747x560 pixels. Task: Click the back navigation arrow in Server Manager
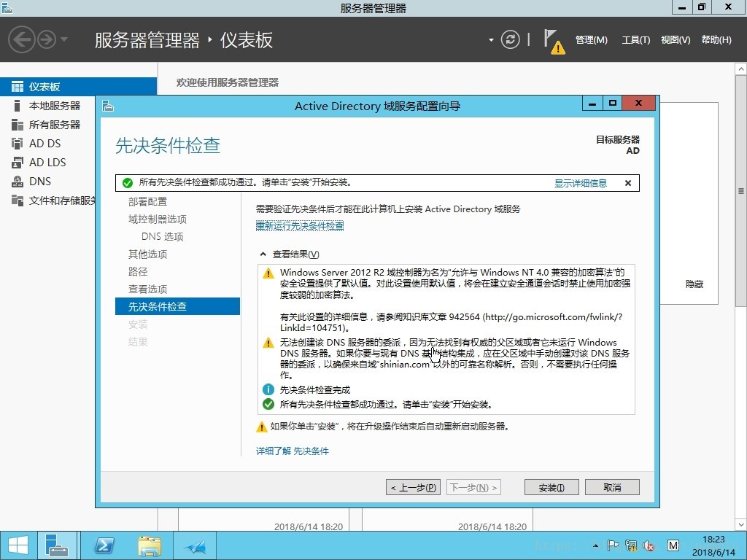click(x=21, y=39)
